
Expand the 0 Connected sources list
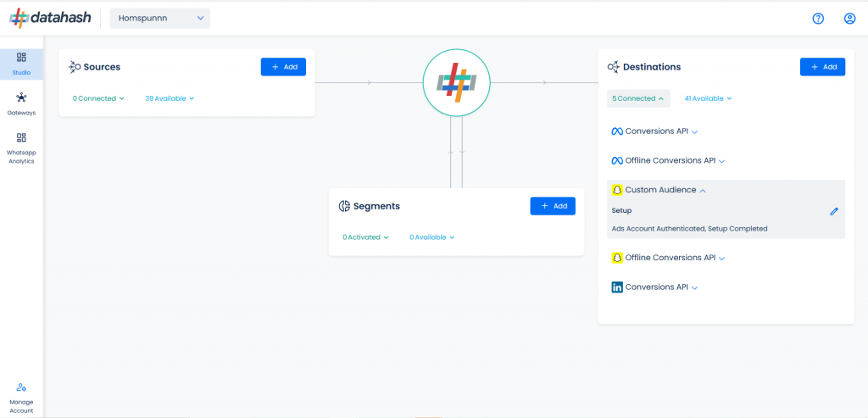coord(98,98)
